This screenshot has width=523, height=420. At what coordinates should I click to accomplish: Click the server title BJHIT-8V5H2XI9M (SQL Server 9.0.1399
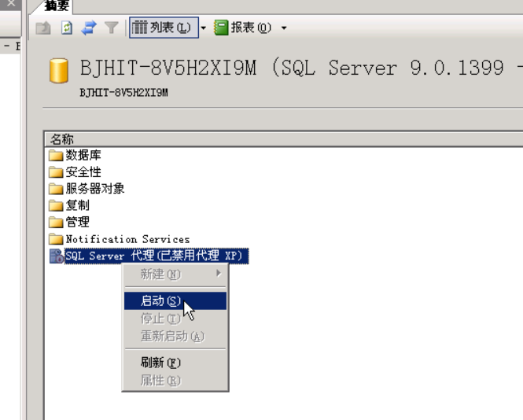(292, 68)
